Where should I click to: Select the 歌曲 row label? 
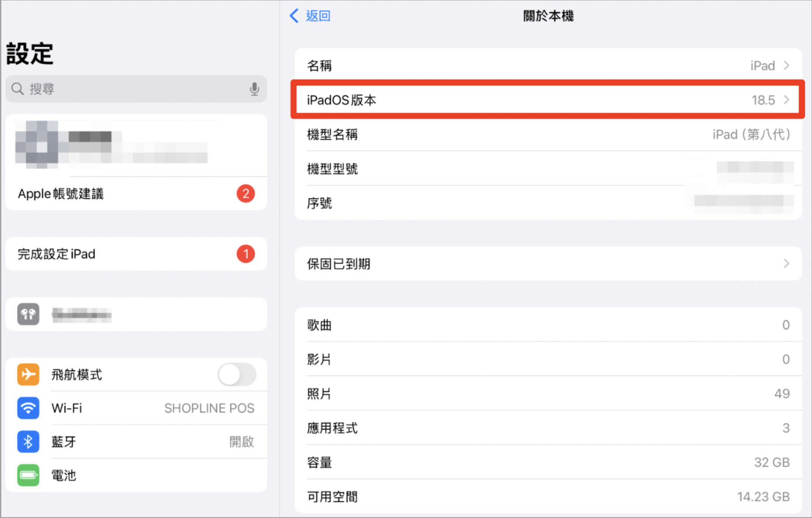point(319,325)
